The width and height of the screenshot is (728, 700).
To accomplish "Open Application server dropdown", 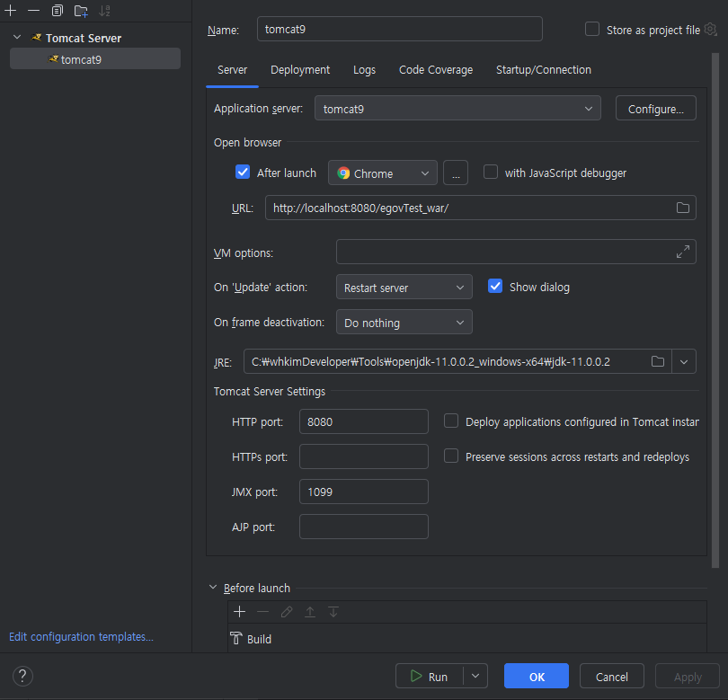I will click(457, 108).
